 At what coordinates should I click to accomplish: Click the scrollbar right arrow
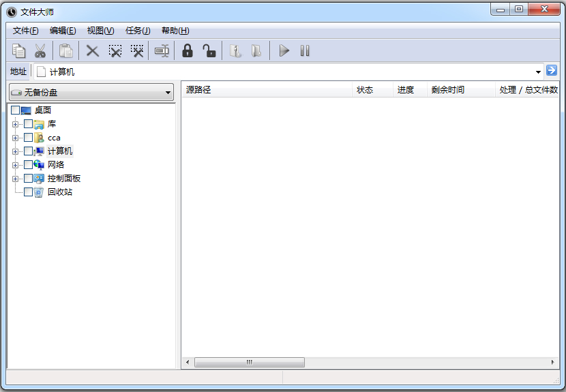[x=552, y=362]
